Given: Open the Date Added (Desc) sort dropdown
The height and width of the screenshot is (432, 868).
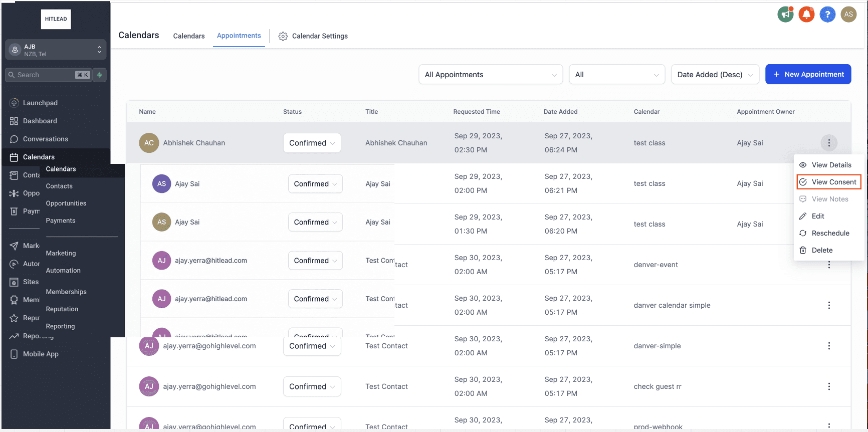Looking at the screenshot, I should [x=715, y=74].
